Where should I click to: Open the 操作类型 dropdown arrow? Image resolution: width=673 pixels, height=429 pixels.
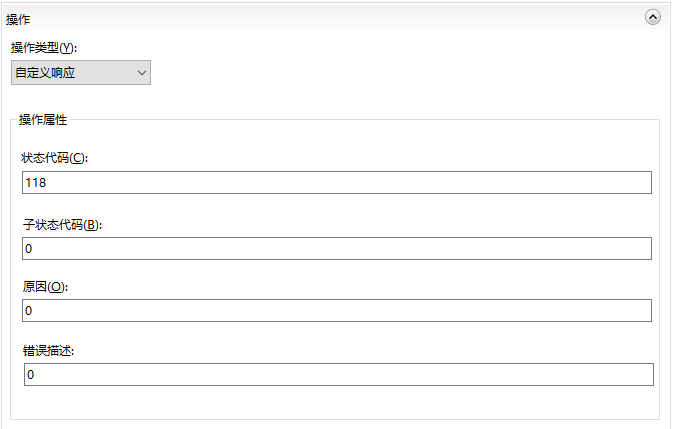tap(142, 73)
